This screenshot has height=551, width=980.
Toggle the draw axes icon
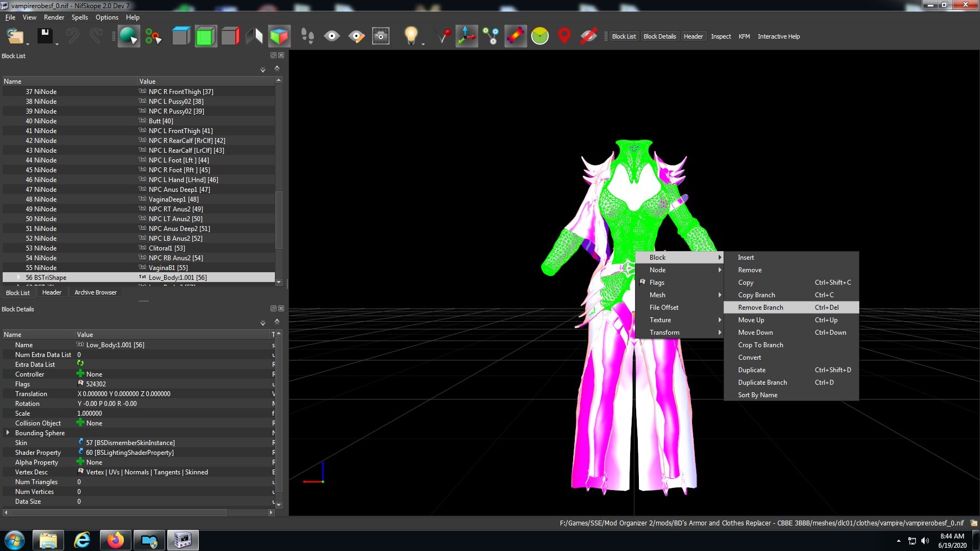(x=467, y=36)
